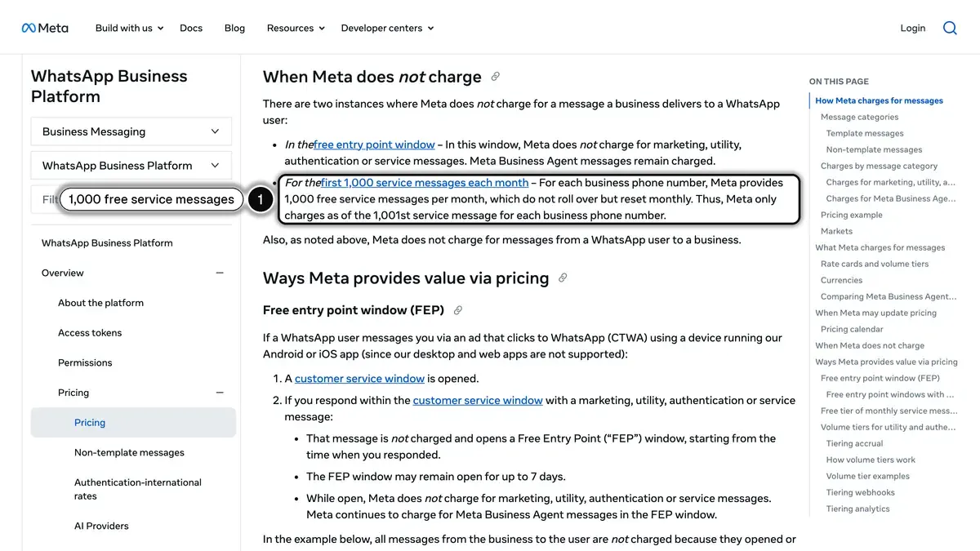This screenshot has width=980, height=551.
Task: Jump to Rate cards and volume tiers
Action: 874,264
